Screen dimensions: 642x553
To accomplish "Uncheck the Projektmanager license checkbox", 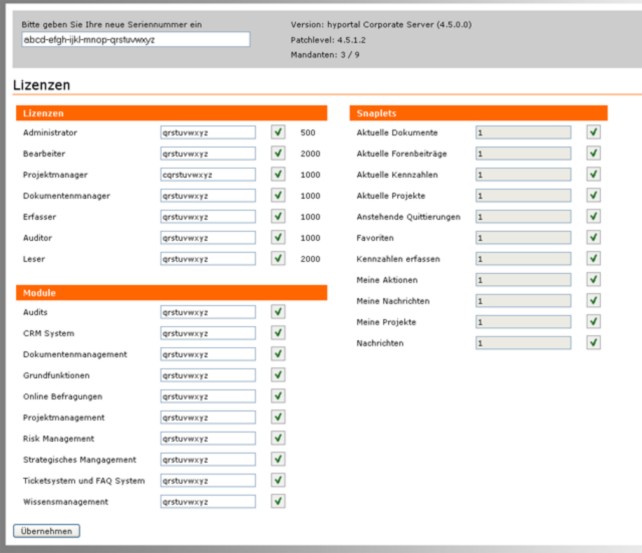I will (278, 174).
